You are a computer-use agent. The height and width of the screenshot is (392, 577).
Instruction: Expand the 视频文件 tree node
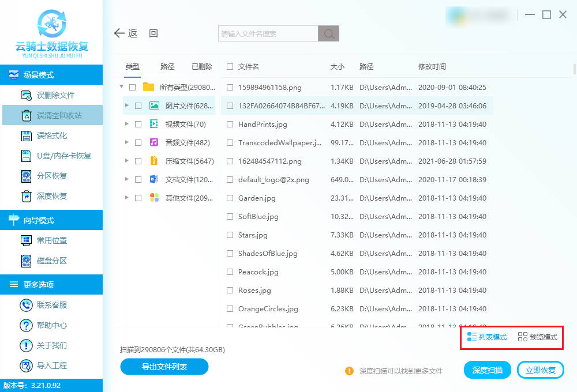click(x=127, y=124)
